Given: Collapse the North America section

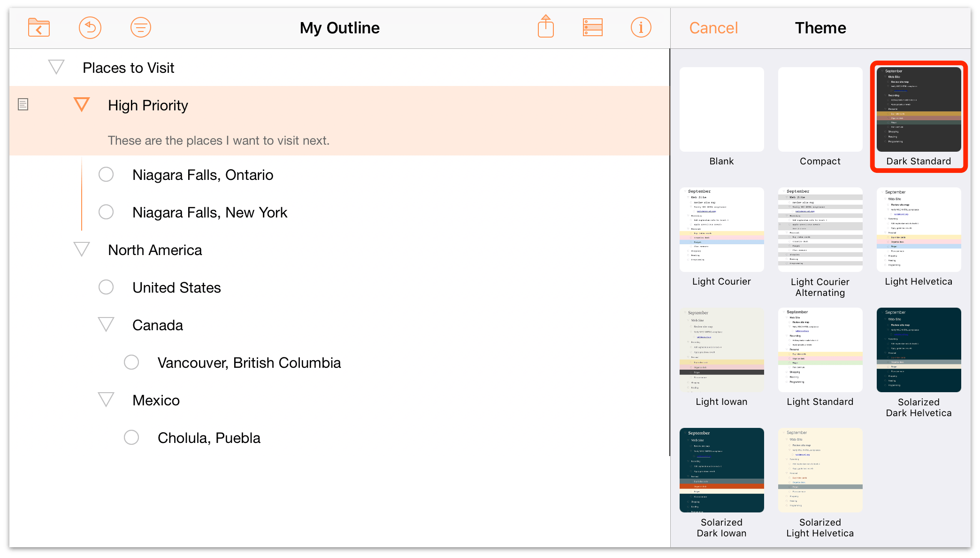Looking at the screenshot, I should pyautogui.click(x=82, y=249).
